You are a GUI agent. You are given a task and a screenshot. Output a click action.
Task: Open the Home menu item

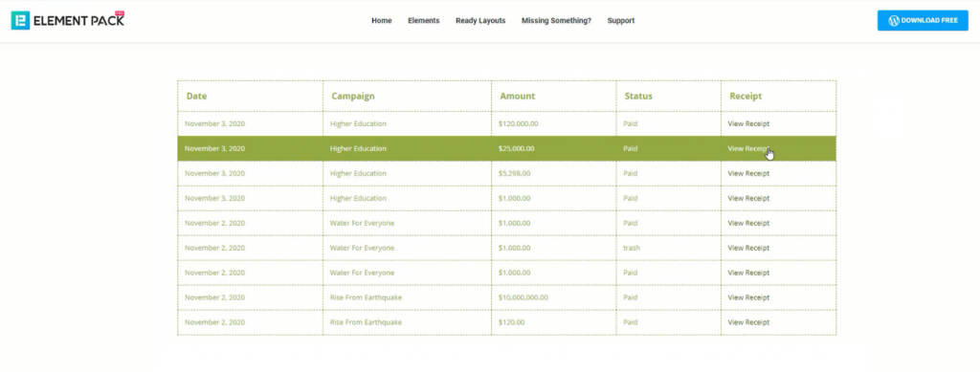381,21
